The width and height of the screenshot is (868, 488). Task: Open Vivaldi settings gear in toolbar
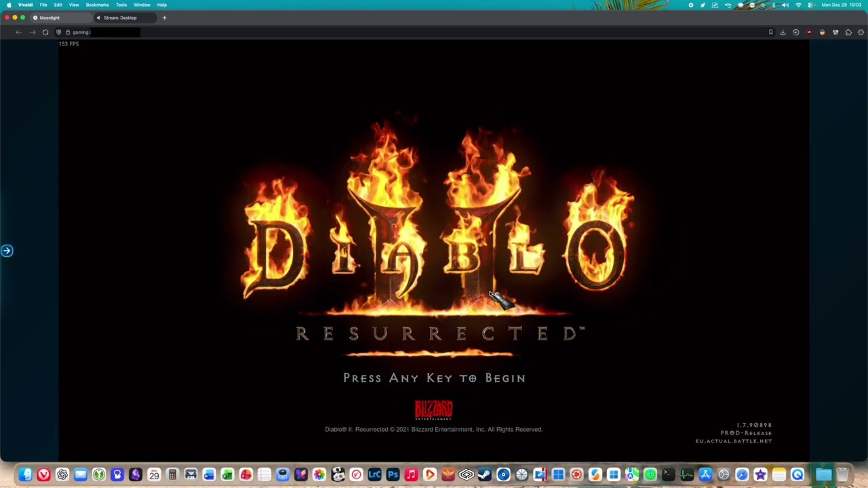click(861, 32)
